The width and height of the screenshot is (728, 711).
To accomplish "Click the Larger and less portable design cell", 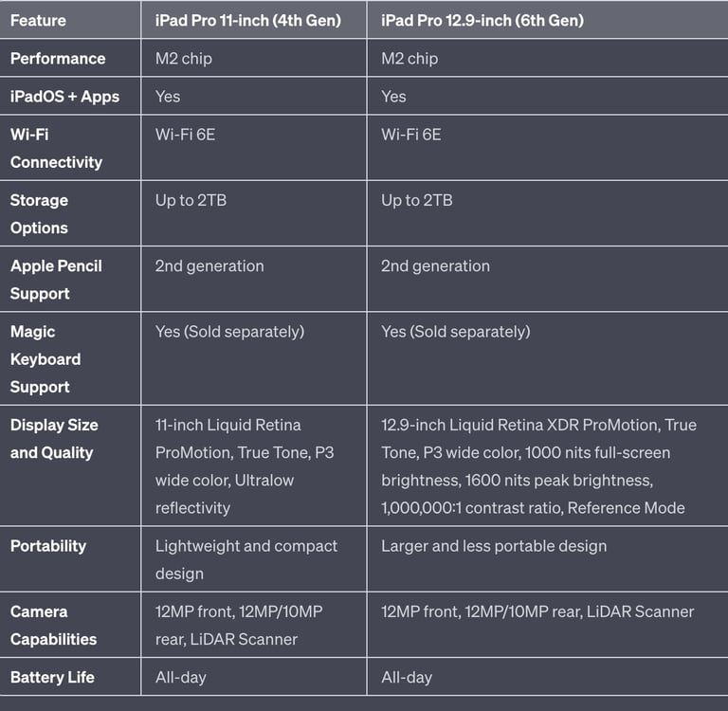I will click(493, 546).
